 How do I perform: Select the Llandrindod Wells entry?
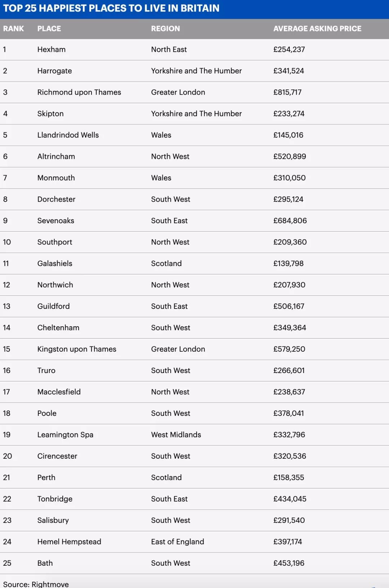point(68,135)
